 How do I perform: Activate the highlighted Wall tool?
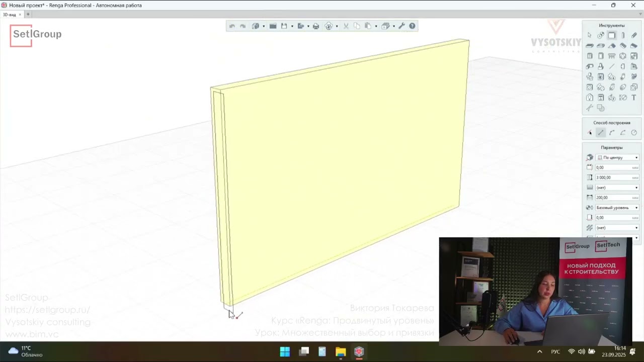pos(612,35)
